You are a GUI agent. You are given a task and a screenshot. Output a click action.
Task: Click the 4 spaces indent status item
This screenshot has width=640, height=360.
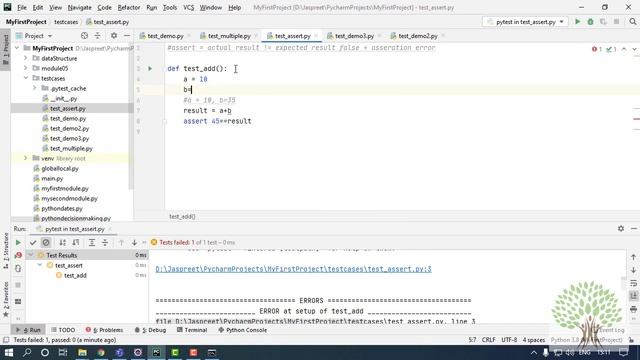tap(534, 340)
